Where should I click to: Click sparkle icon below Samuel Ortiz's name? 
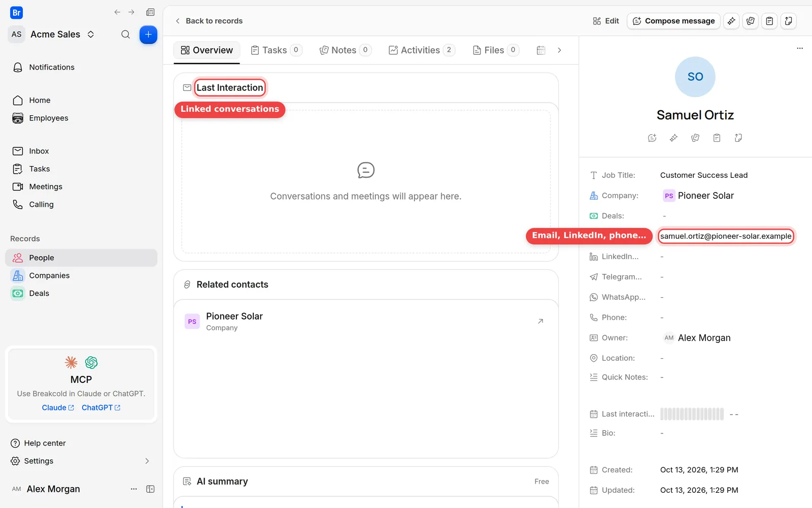(x=673, y=138)
